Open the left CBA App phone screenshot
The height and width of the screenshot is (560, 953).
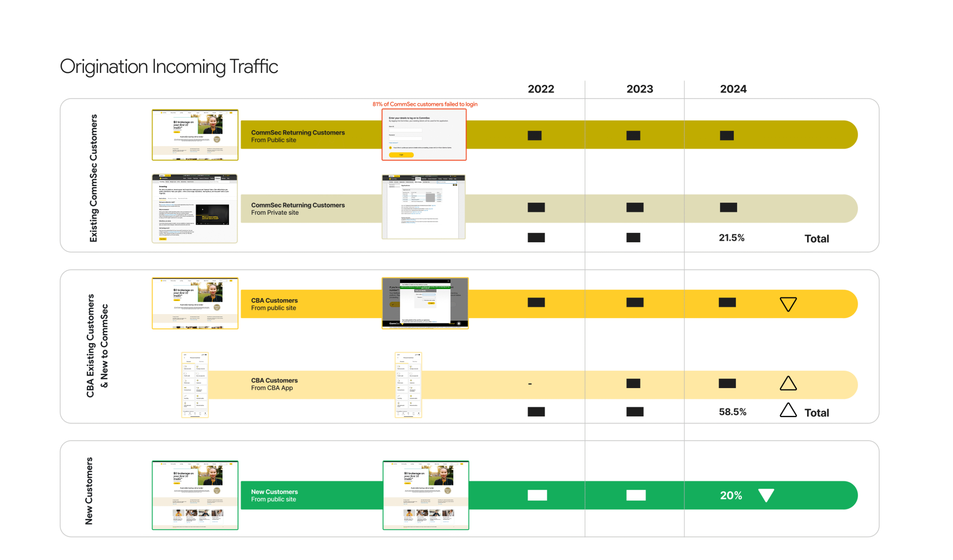(195, 385)
